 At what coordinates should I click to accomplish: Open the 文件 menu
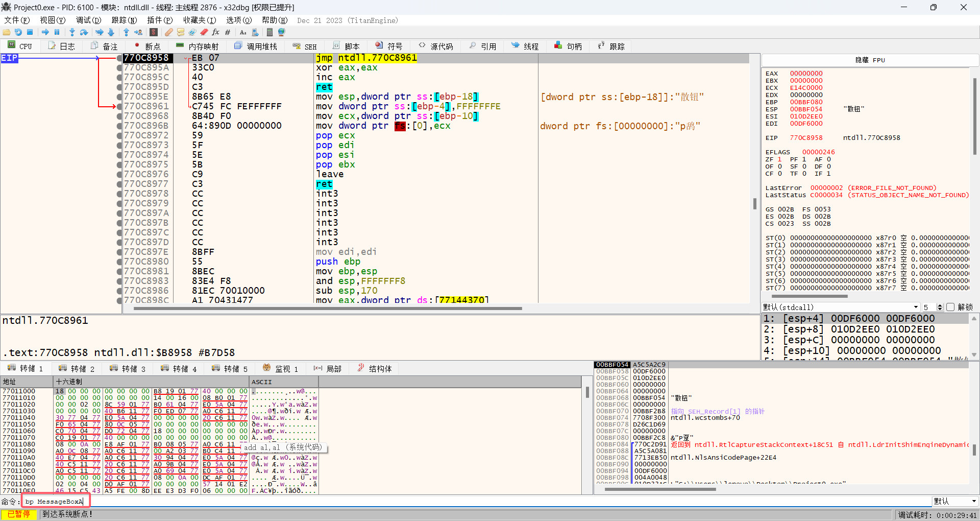pyautogui.click(x=17, y=20)
